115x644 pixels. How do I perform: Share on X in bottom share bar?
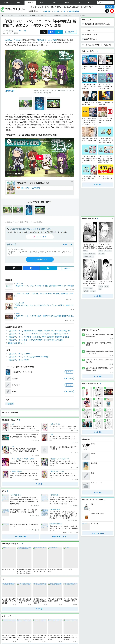[14, 268]
